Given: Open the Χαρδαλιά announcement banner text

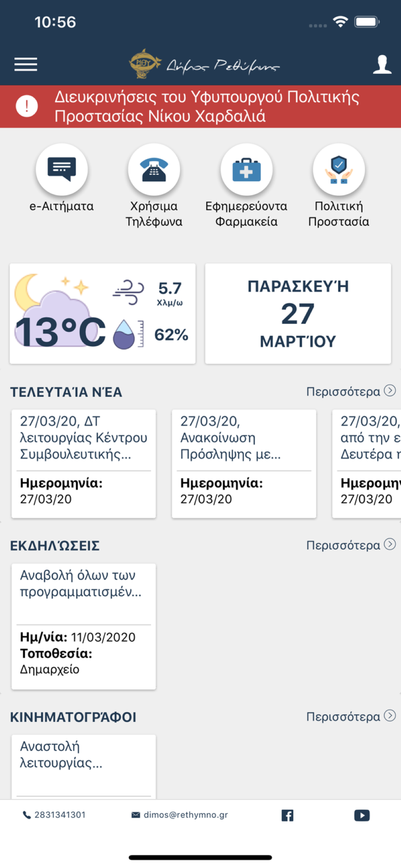Looking at the screenshot, I should click(207, 107).
